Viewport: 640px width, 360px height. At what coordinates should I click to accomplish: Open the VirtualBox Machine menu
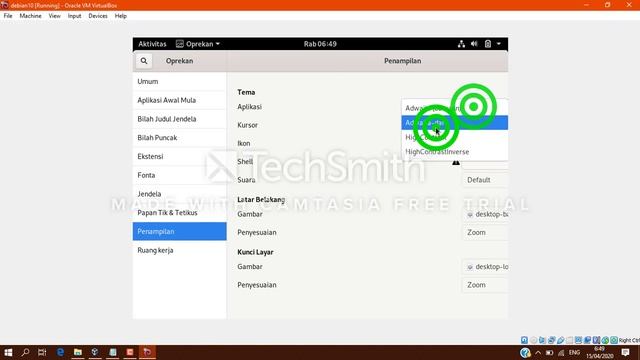click(x=31, y=16)
